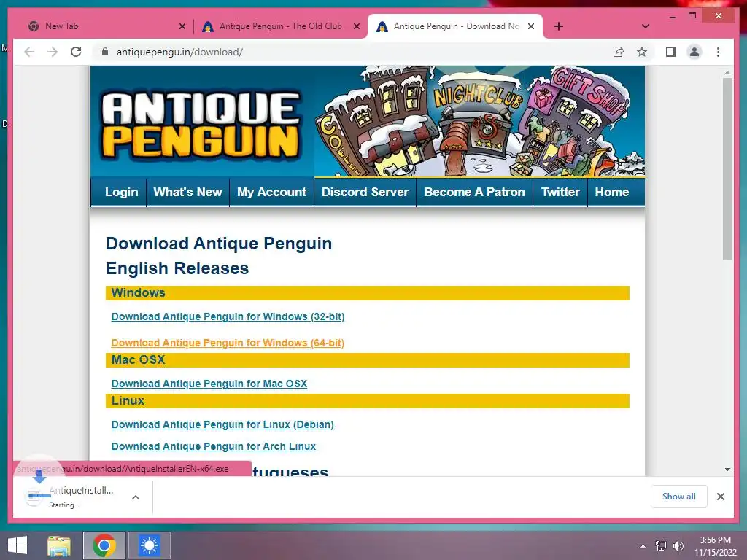Close The Old Club tab
Screen dimensions: 747x560
point(356,26)
